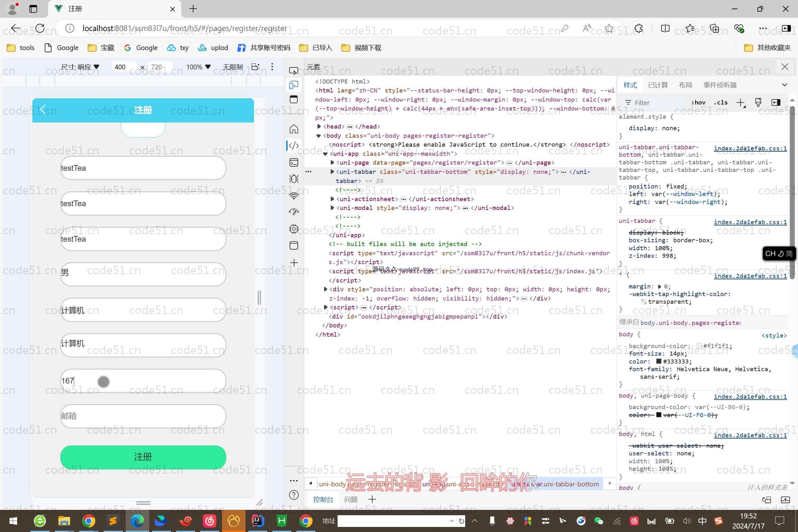Viewport: 798px width, 532px height.
Task: Click the field containing 男
Action: coord(143,274)
